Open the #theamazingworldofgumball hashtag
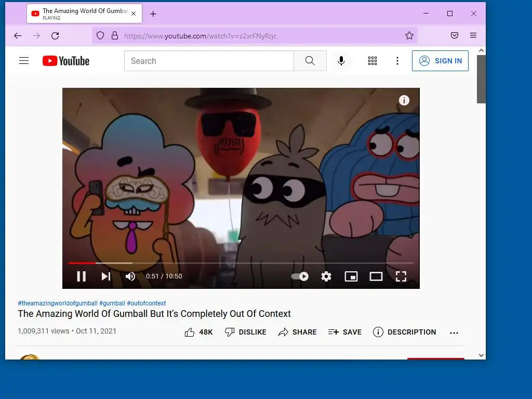 tap(57, 303)
